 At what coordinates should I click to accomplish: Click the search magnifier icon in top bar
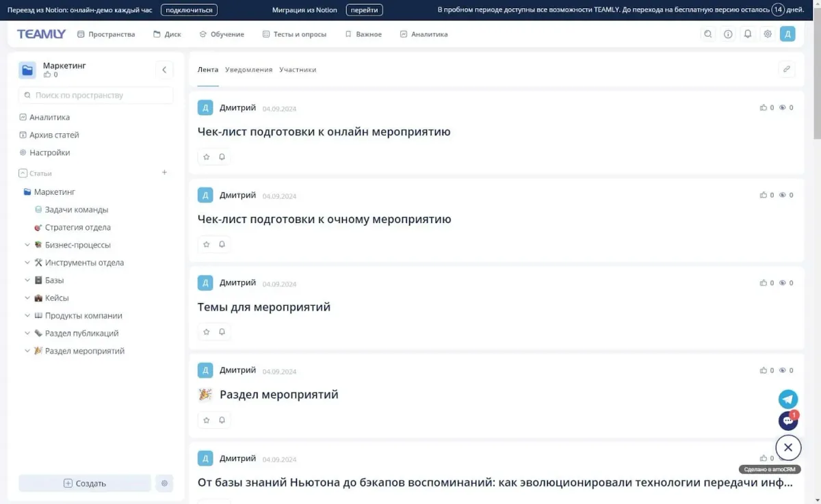tap(708, 34)
